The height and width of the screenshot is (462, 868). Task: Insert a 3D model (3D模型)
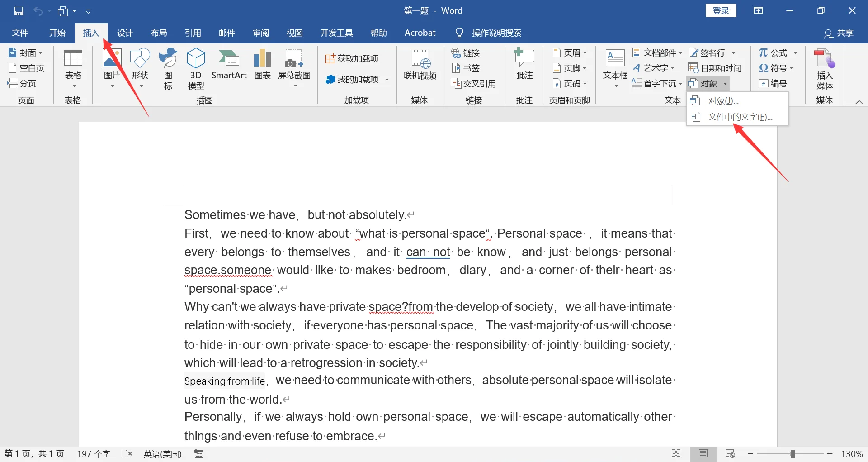point(196,69)
